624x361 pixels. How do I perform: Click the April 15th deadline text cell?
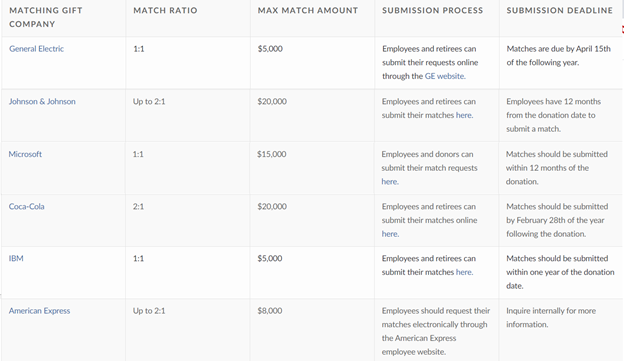click(558, 55)
